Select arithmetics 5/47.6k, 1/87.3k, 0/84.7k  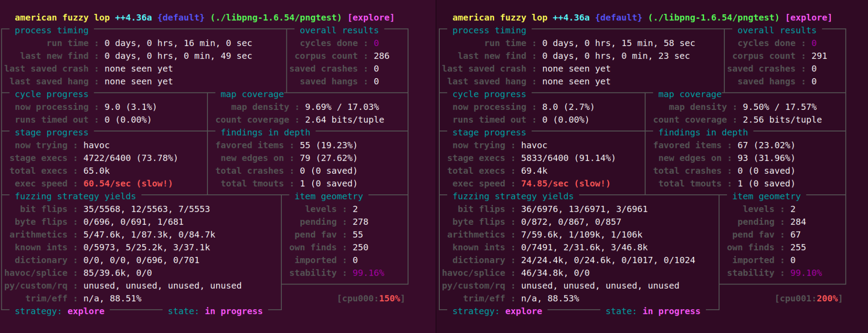(x=149, y=235)
